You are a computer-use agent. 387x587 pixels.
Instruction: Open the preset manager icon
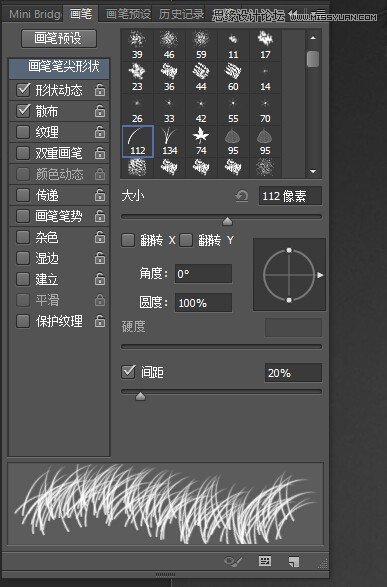coord(265,561)
